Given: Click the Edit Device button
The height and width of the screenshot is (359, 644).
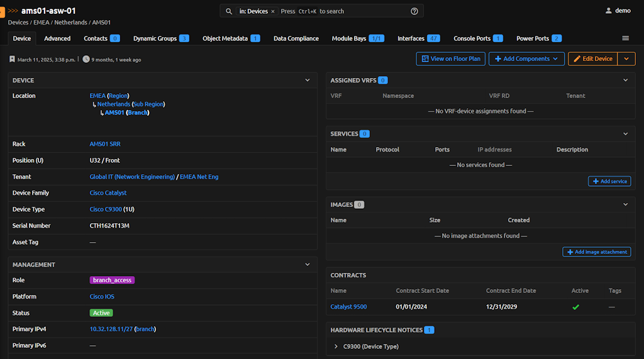Looking at the screenshot, I should tap(592, 59).
